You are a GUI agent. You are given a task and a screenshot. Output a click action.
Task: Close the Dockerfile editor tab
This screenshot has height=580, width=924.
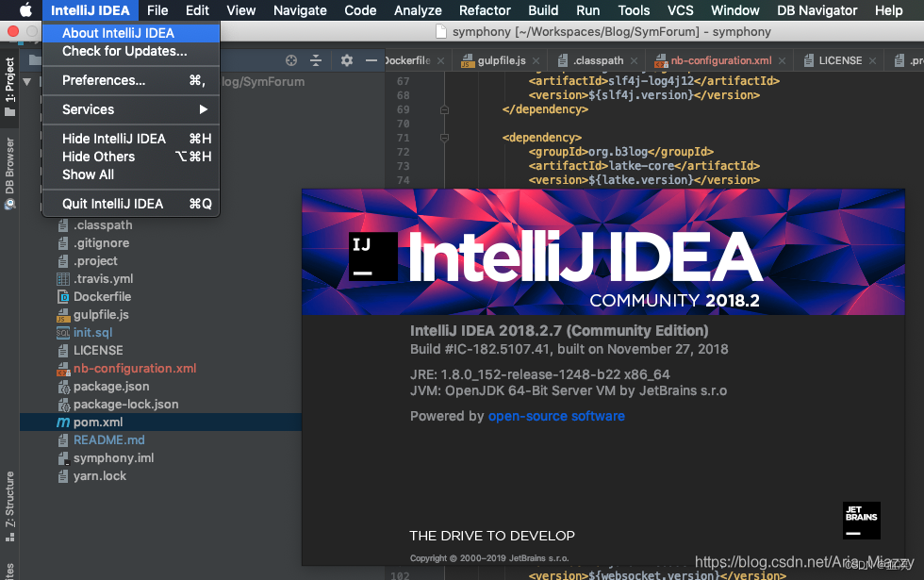click(x=441, y=60)
